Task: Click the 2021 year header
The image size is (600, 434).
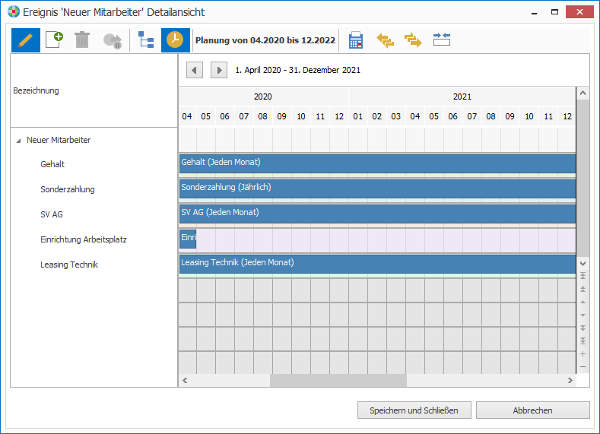Action: [462, 97]
